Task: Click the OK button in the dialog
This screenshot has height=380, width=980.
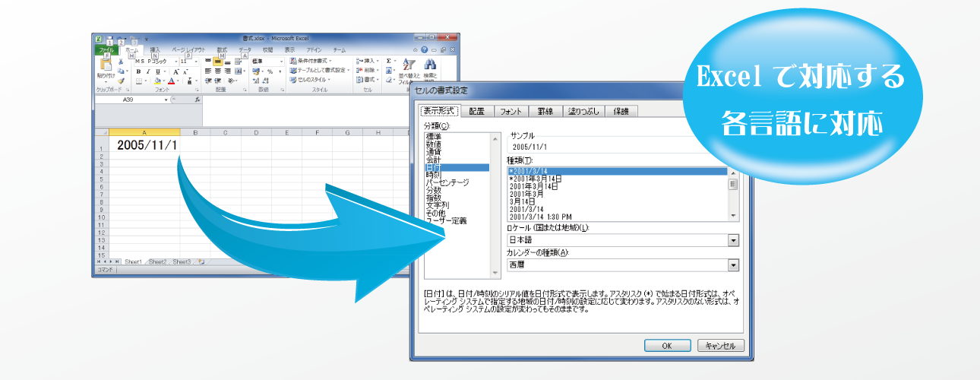Action: point(666,345)
